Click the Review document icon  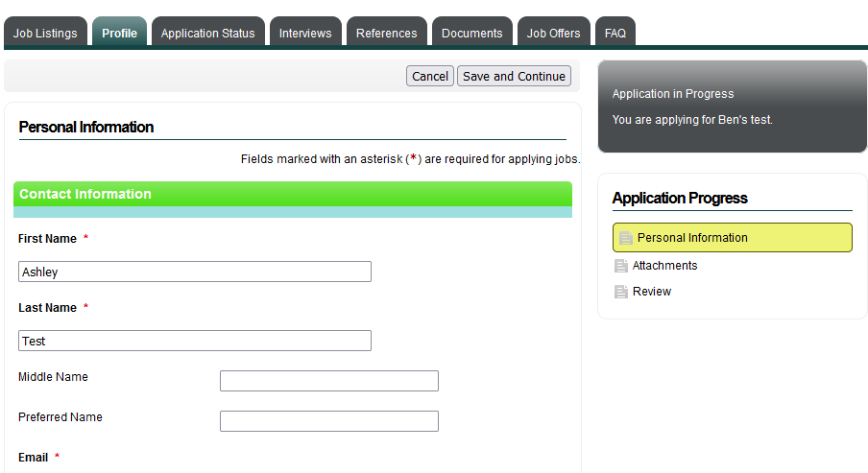pos(621,292)
